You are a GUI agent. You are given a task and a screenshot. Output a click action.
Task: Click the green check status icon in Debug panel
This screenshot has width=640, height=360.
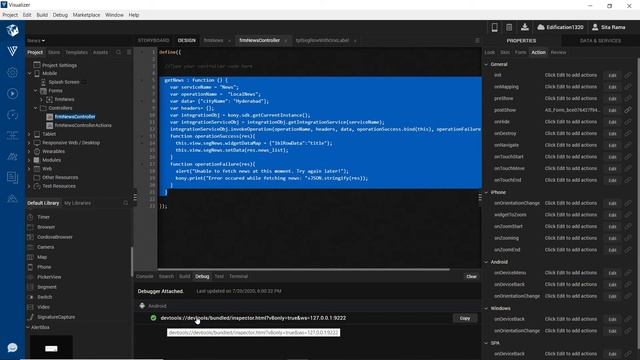pyautogui.click(x=153, y=318)
